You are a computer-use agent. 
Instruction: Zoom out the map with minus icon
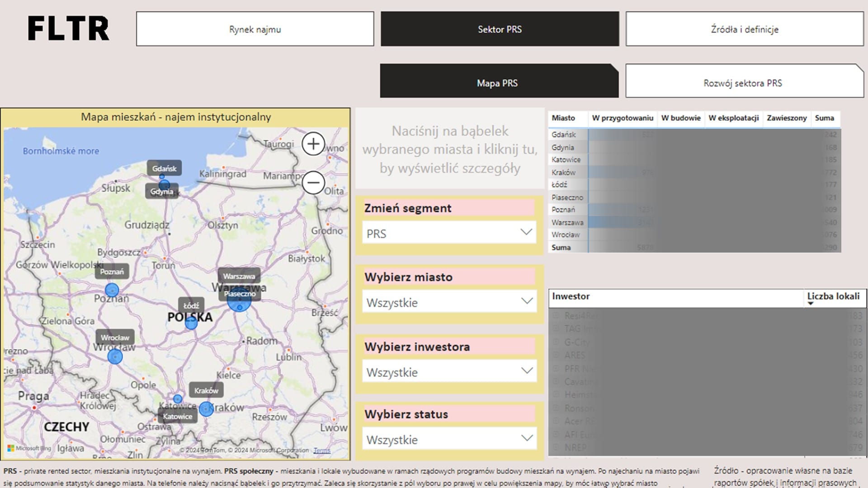coord(313,183)
